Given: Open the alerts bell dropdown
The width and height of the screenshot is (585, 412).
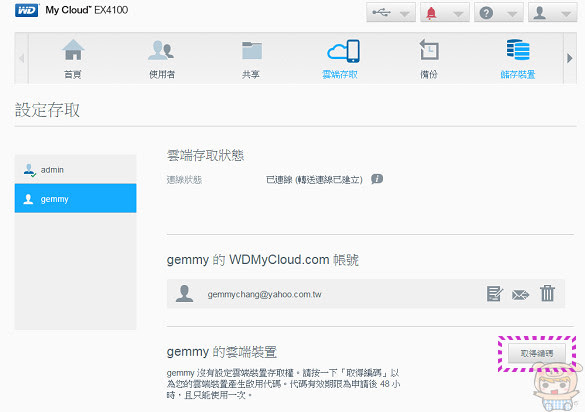Looking at the screenshot, I should click(x=445, y=13).
